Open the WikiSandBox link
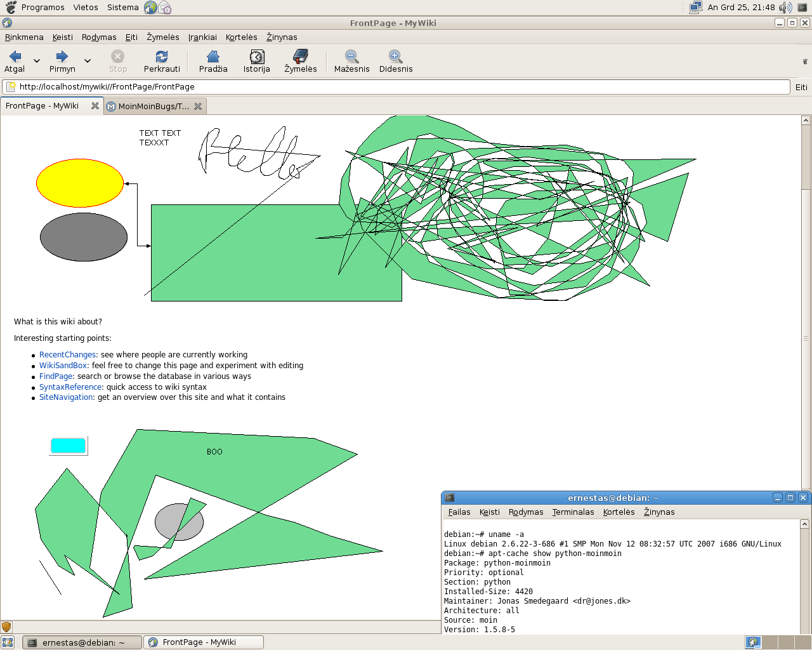812x650 pixels. click(63, 366)
